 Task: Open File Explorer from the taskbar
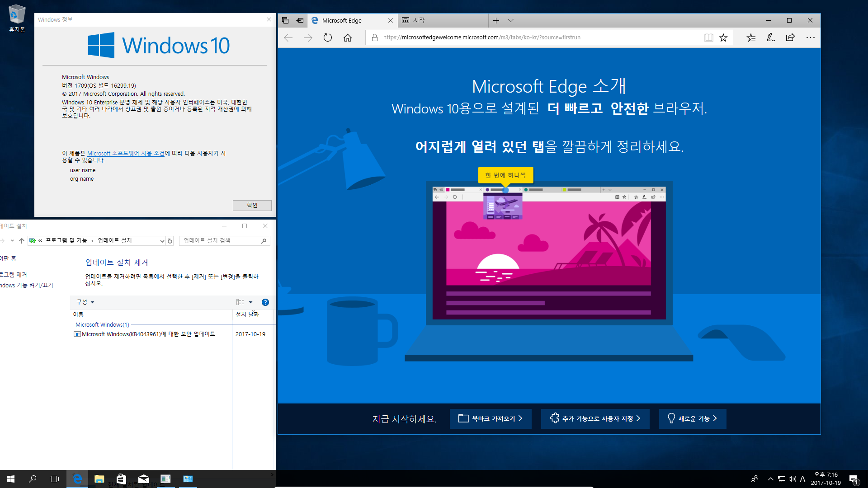pos(99,479)
